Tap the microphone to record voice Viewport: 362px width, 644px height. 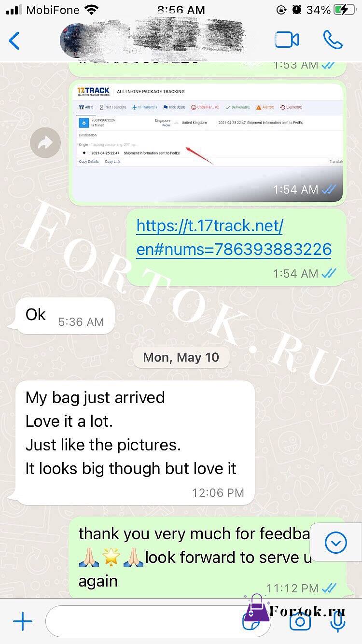pos(338,622)
